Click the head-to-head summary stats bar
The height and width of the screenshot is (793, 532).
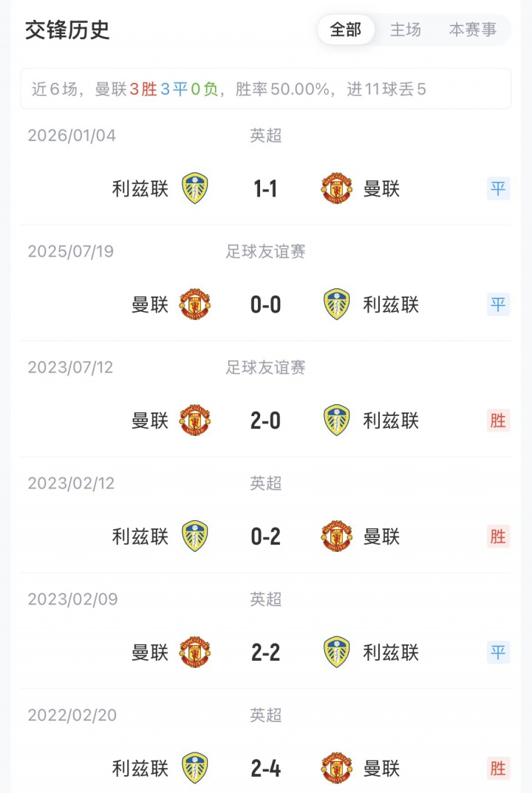[265, 89]
